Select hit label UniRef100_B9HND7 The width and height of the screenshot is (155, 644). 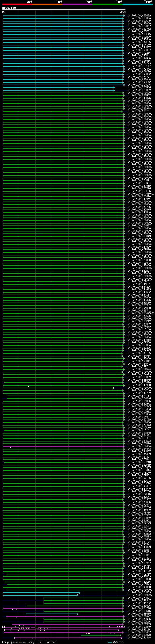click(139, 48)
